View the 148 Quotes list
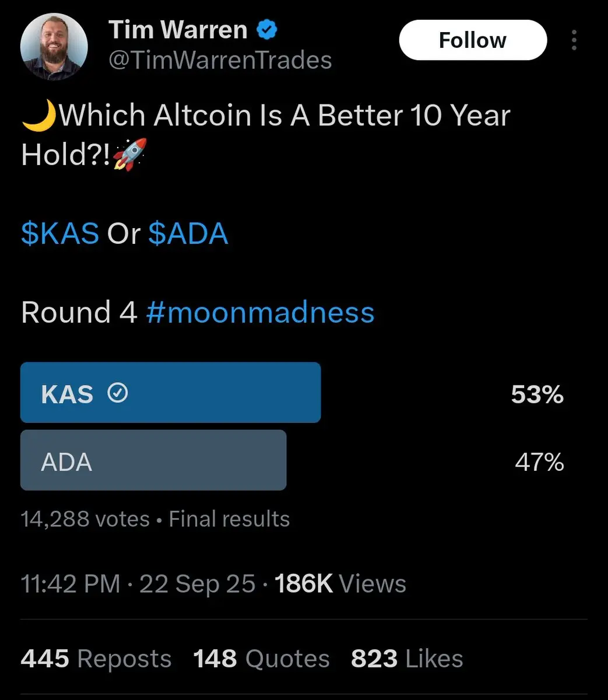The width and height of the screenshot is (608, 700). 261,659
